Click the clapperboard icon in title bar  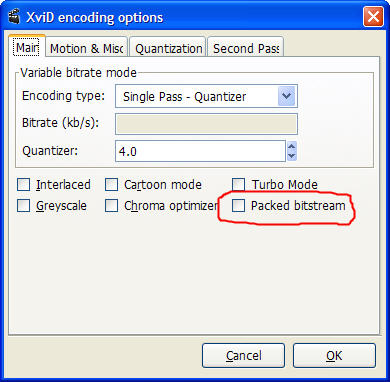[x=14, y=17]
